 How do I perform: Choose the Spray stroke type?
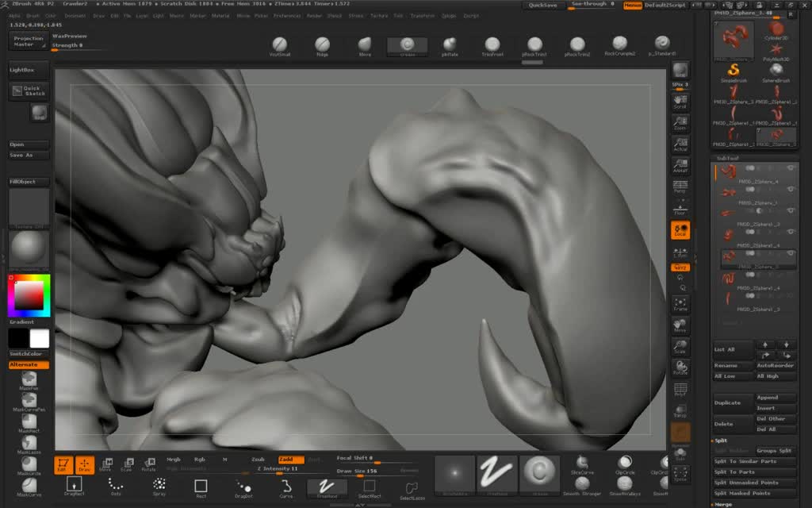coord(159,487)
